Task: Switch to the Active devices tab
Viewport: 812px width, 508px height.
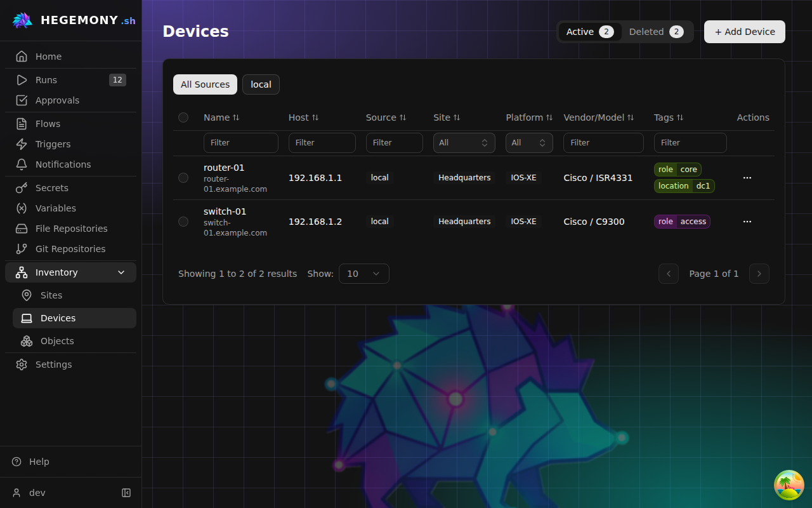Action: 590,32
